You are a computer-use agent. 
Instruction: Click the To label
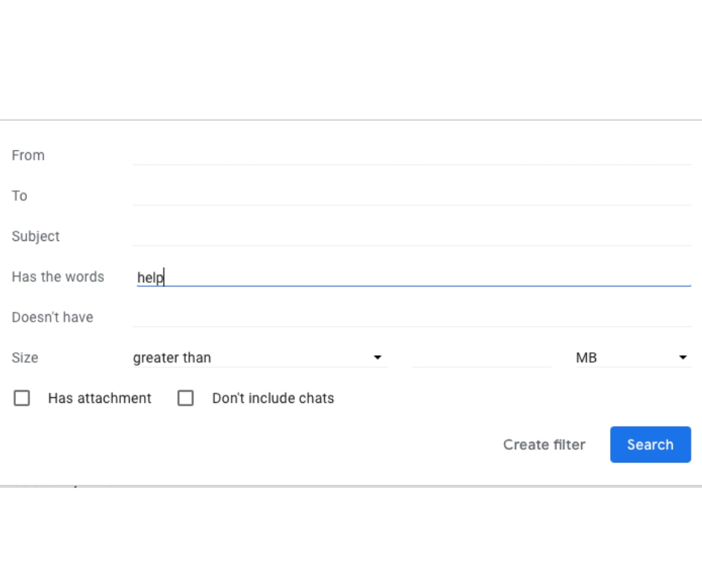(19, 196)
